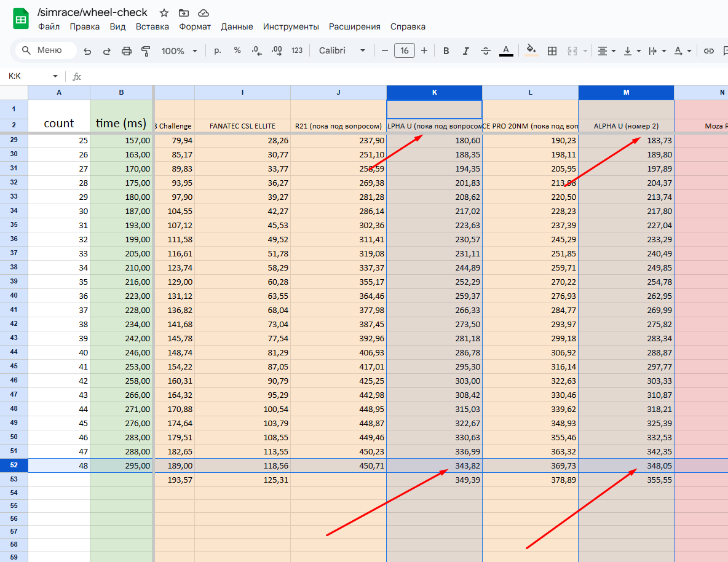Image resolution: width=728 pixels, height=562 pixels.
Task: Select row 52 header
Action: pos(14,465)
